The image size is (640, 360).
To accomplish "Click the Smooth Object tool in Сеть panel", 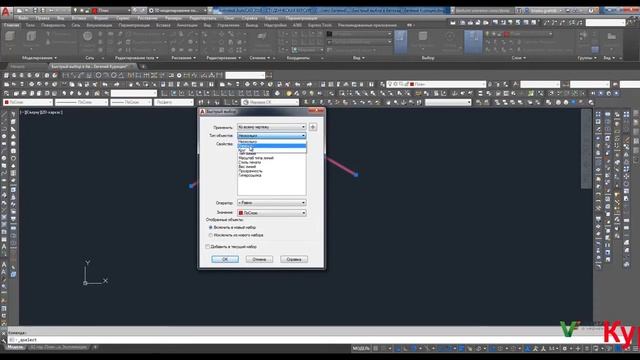I will [x=87, y=38].
